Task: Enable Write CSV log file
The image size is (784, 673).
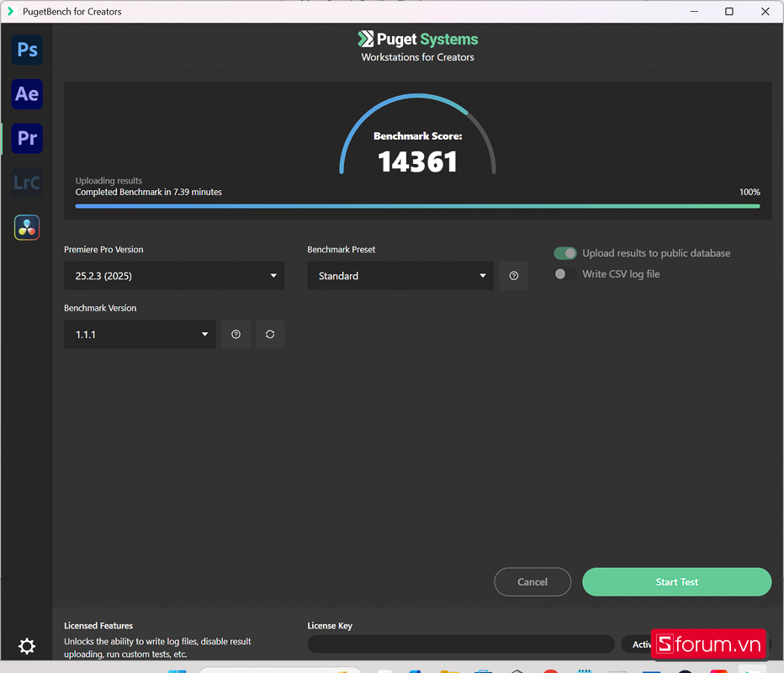Action: pos(565,274)
